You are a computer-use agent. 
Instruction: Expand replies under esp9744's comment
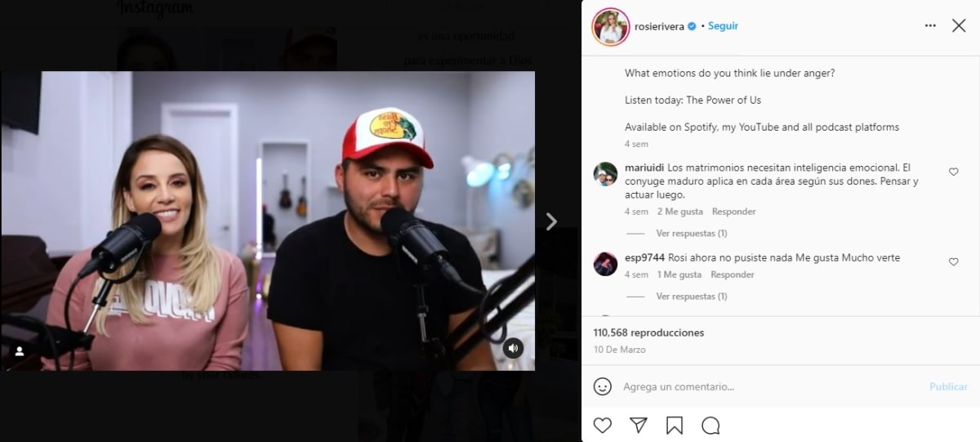pyautogui.click(x=691, y=297)
